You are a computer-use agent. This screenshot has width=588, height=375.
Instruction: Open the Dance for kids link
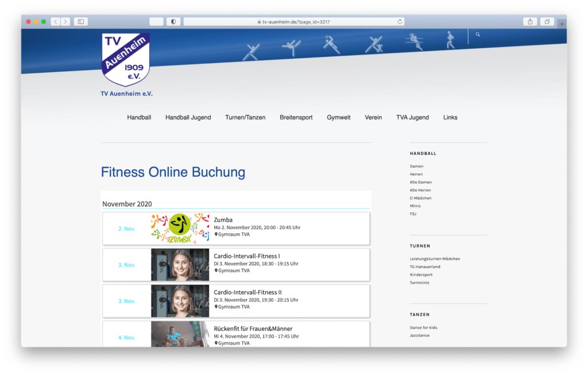pos(423,327)
